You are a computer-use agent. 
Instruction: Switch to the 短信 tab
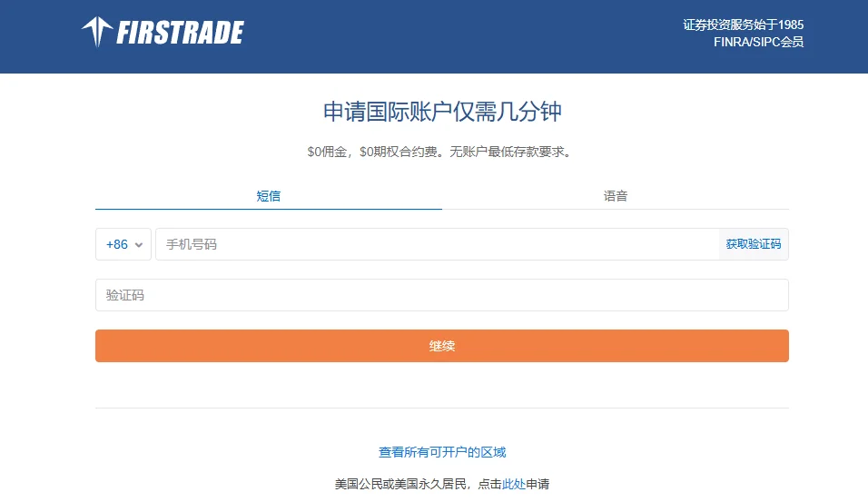[x=269, y=196]
